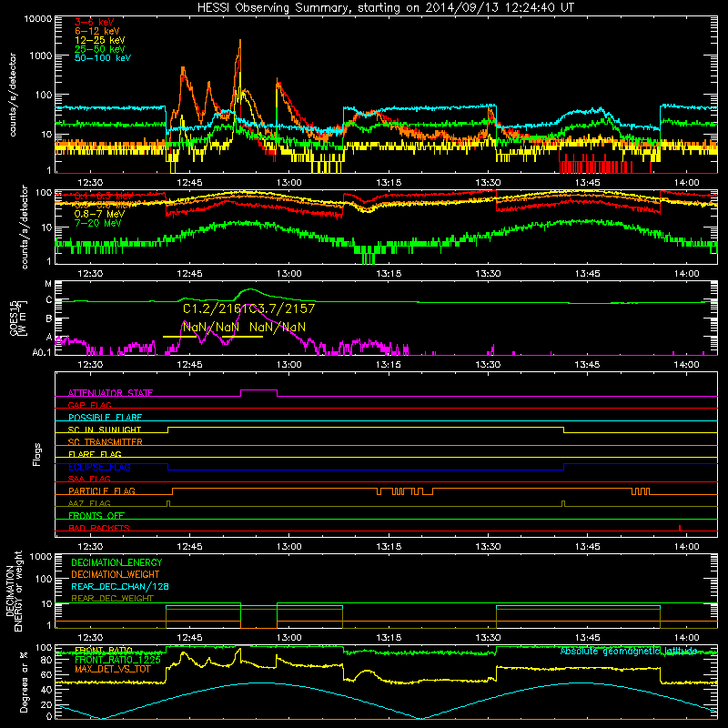Select the ECLIPSE_FLAG label
728x728 pixels.
(x=99, y=467)
